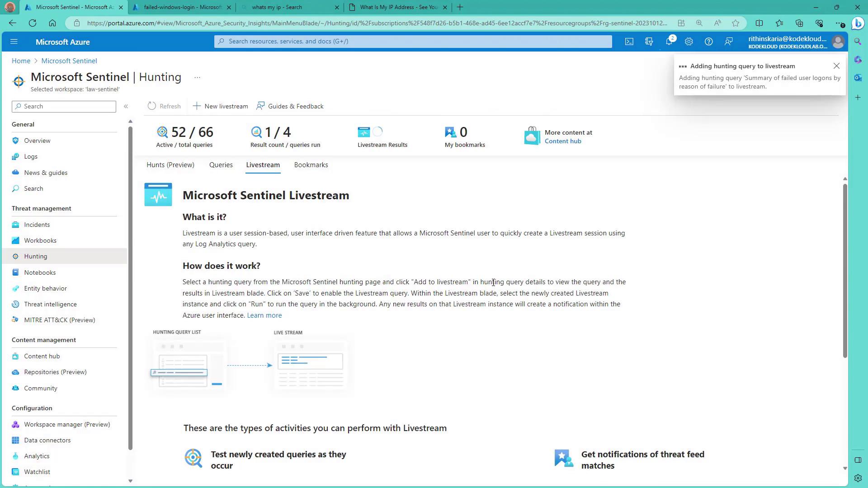Click New livestream button

click(220, 106)
